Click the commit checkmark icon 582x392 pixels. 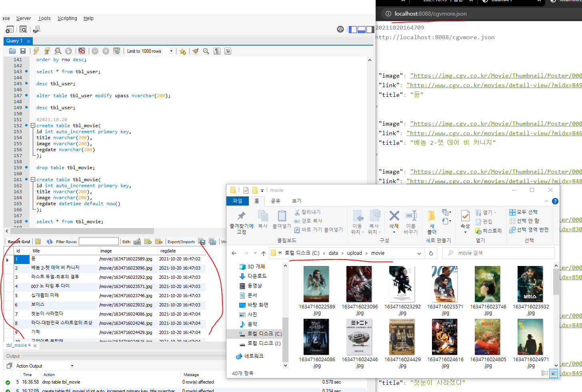[95, 51]
